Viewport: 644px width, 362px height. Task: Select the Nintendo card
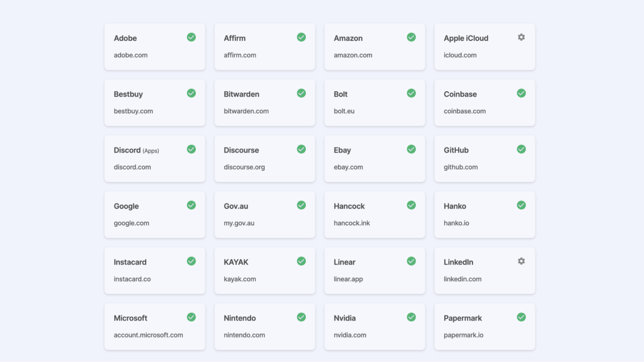pos(264,327)
